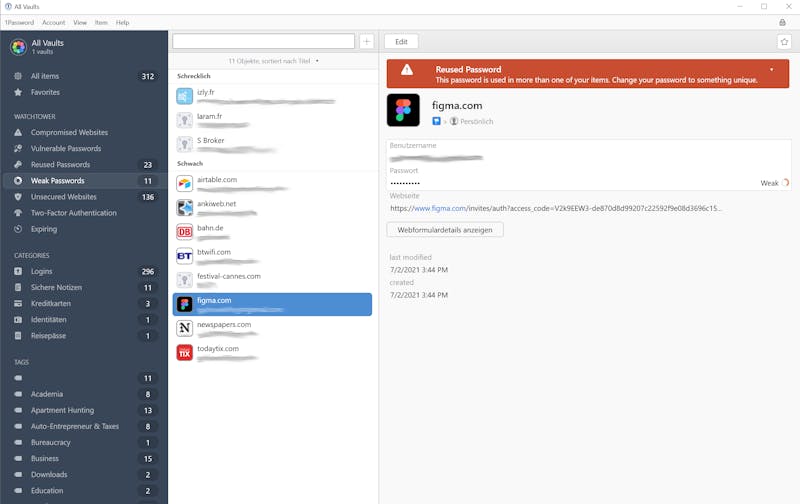Viewport: 800px width, 504px height.
Task: Click last modified date 7/2/2021 3:44 PM
Action: coord(419,270)
